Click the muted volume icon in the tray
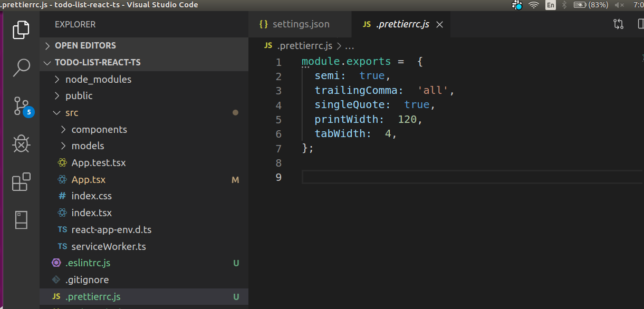The width and height of the screenshot is (644, 309). point(619,5)
